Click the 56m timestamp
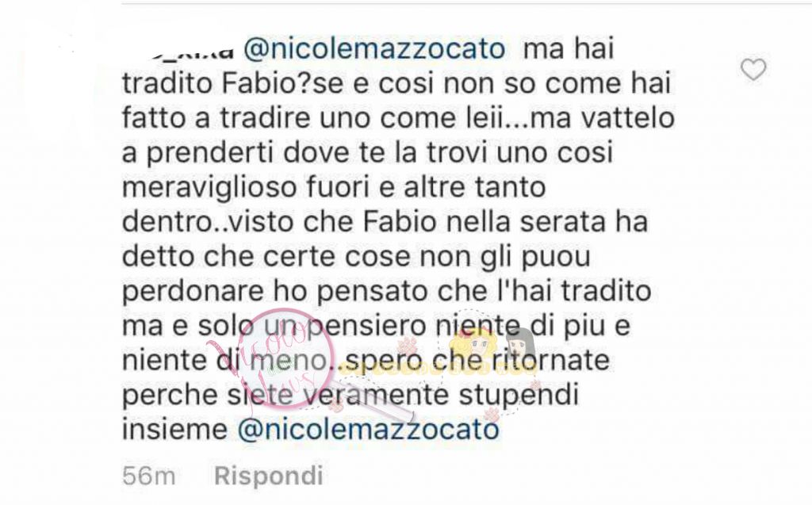The width and height of the screenshot is (812, 505). [149, 476]
